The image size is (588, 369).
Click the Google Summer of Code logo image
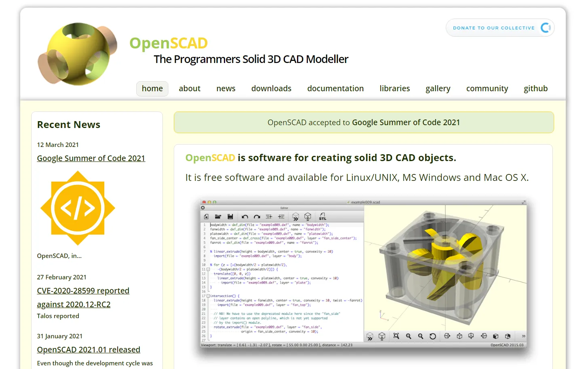[x=78, y=208]
